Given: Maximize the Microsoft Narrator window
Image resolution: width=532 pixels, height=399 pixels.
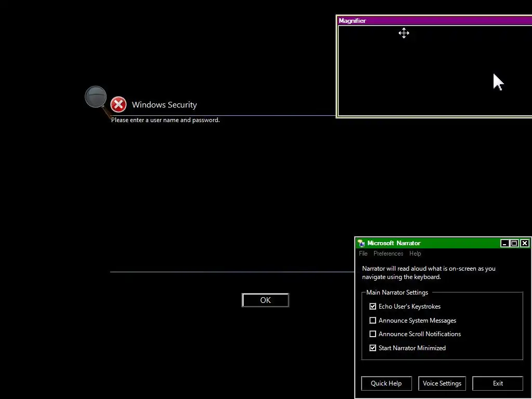Looking at the screenshot, I should tap(514, 243).
